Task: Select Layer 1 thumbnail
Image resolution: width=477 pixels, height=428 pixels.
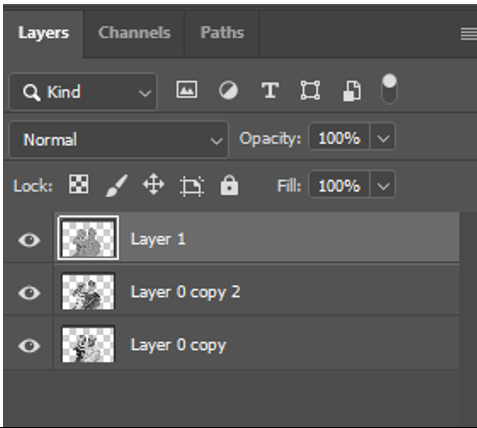Action: [88, 238]
